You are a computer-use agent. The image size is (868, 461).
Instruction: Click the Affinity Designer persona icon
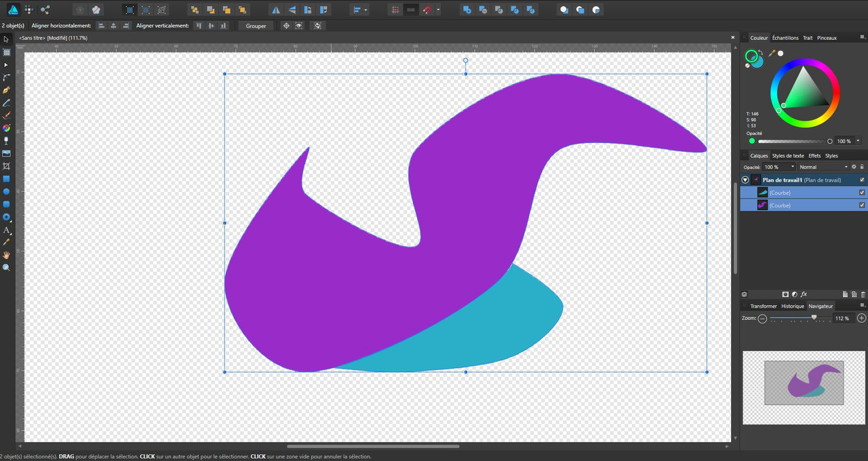click(13, 9)
